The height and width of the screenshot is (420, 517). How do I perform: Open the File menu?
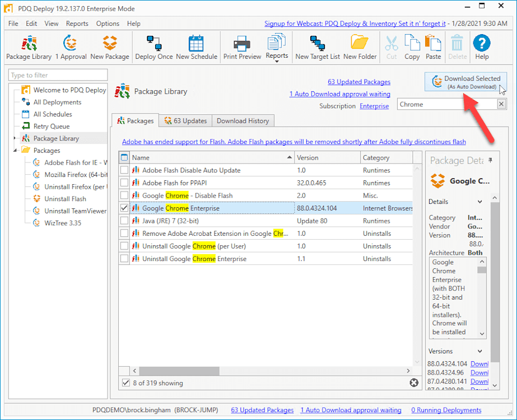(13, 24)
